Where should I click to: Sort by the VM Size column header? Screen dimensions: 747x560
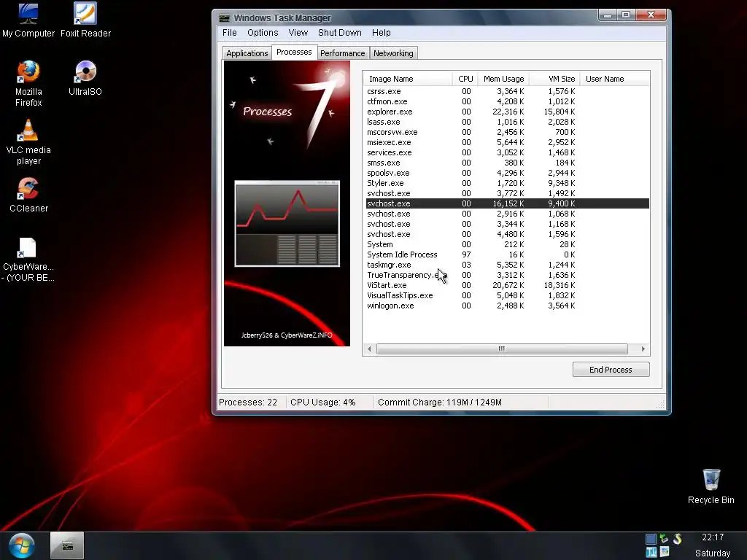coord(554,79)
